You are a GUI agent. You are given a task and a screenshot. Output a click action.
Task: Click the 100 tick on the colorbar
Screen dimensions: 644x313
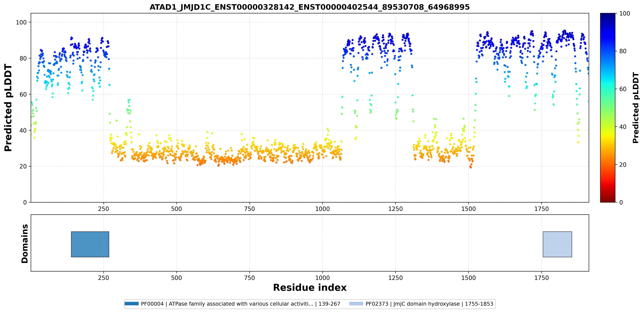click(624, 14)
